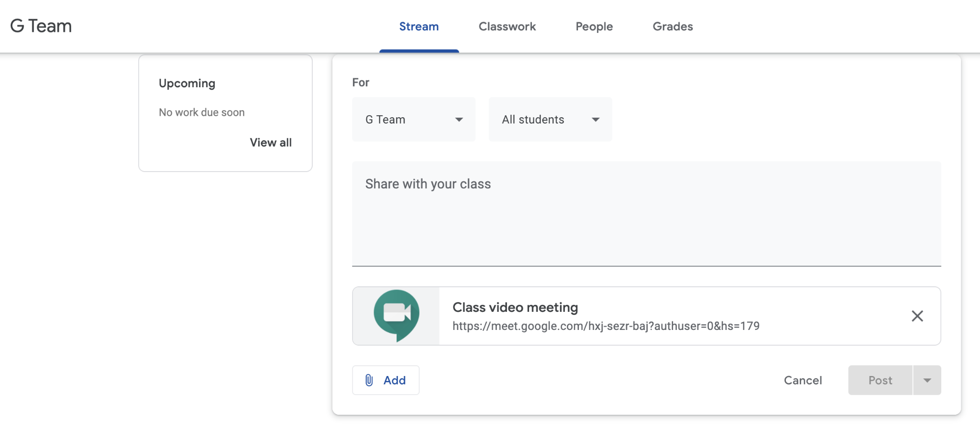Remove the Class video meeting attachment

[x=917, y=316]
